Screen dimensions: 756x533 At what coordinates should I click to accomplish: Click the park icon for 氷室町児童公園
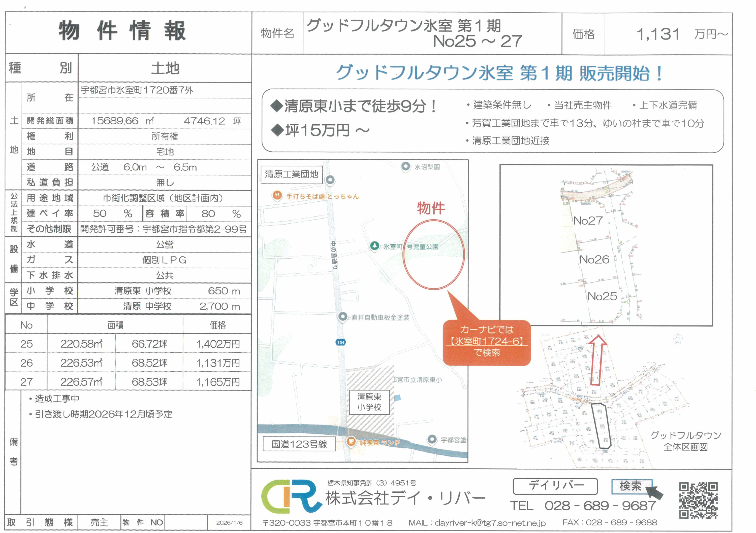point(374,246)
